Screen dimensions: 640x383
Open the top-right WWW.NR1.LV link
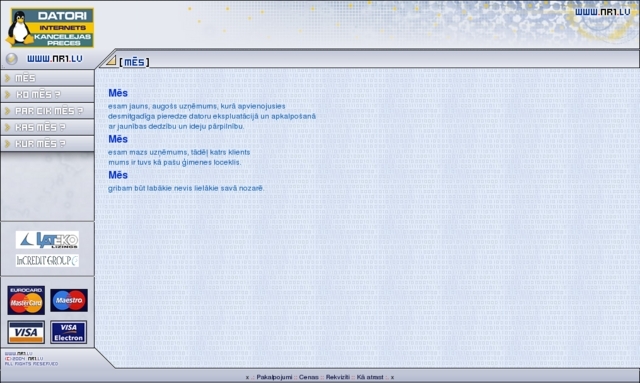[x=602, y=12]
